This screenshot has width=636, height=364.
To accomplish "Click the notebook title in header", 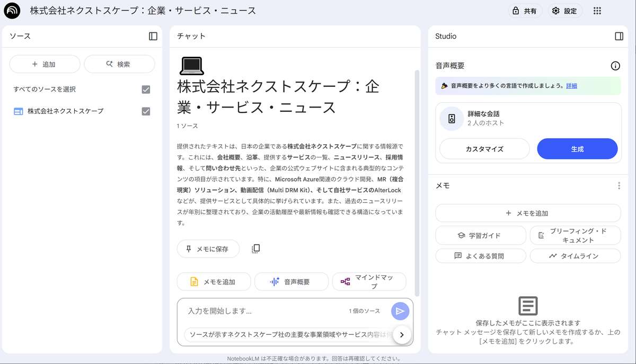I will pos(143,11).
